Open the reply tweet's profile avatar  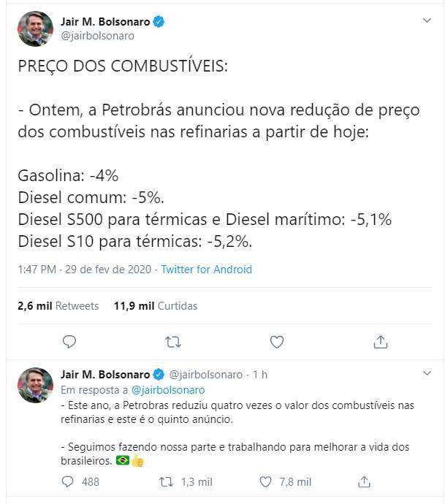point(35,385)
